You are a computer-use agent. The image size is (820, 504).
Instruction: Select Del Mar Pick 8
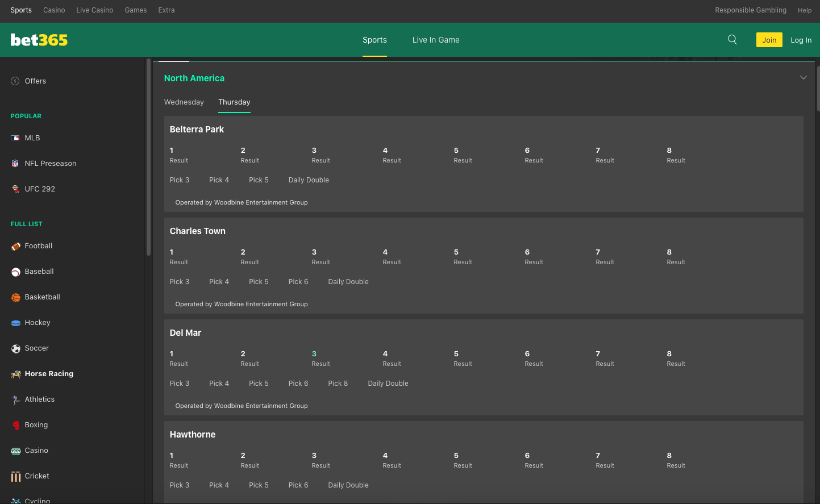pyautogui.click(x=338, y=384)
